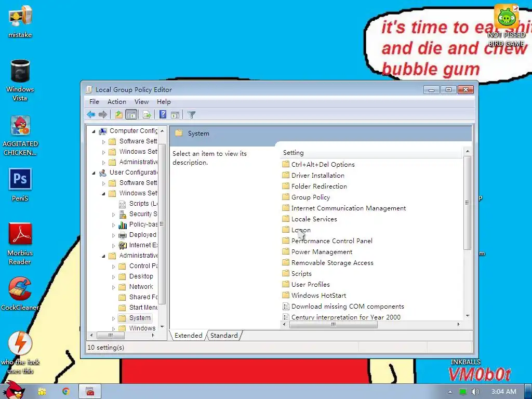This screenshot has width=532, height=399.
Task: Open the Chrome taskbar icon
Action: click(65, 392)
